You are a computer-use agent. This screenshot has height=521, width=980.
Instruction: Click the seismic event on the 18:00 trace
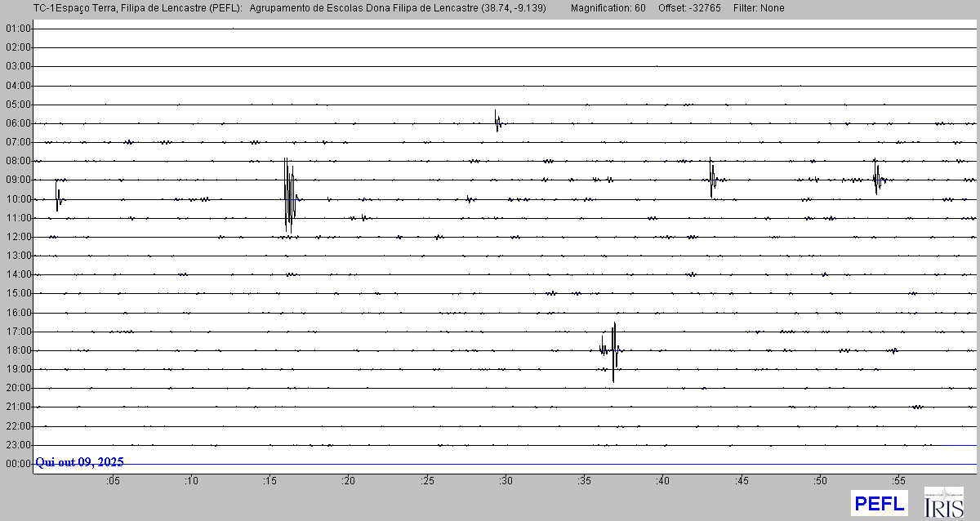(x=612, y=350)
